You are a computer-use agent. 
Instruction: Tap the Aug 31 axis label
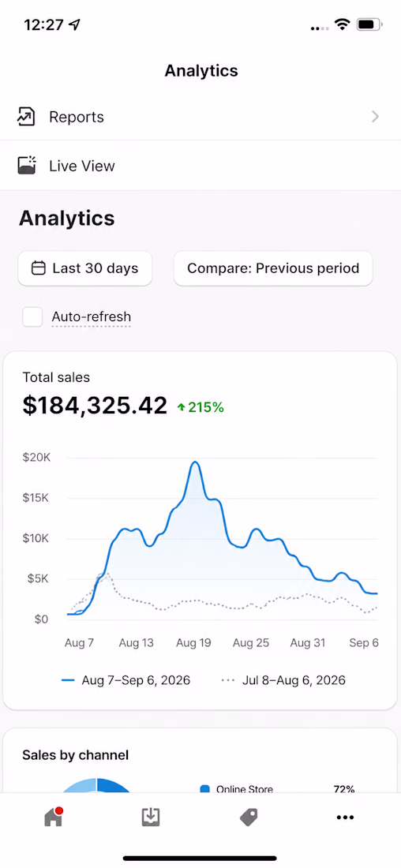pyautogui.click(x=308, y=642)
